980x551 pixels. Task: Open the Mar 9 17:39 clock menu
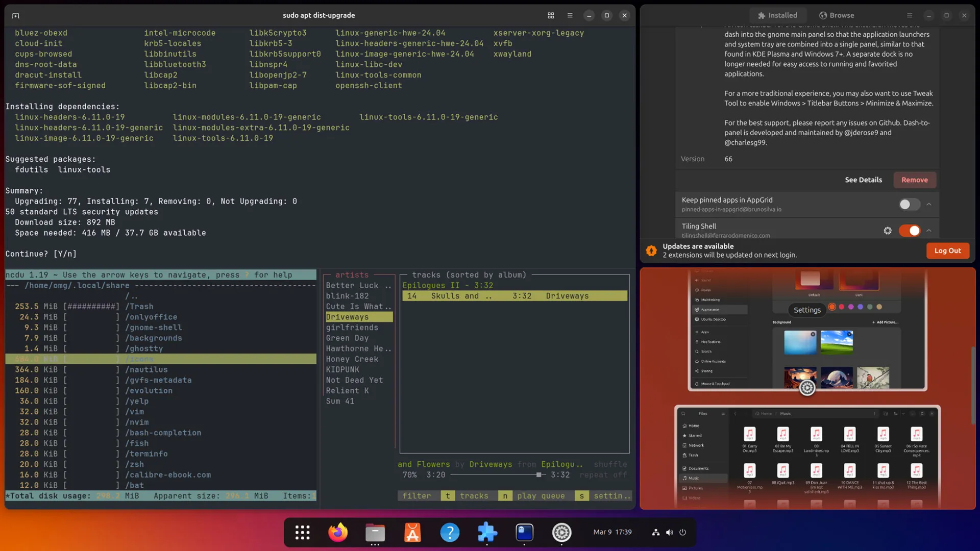[612, 532]
